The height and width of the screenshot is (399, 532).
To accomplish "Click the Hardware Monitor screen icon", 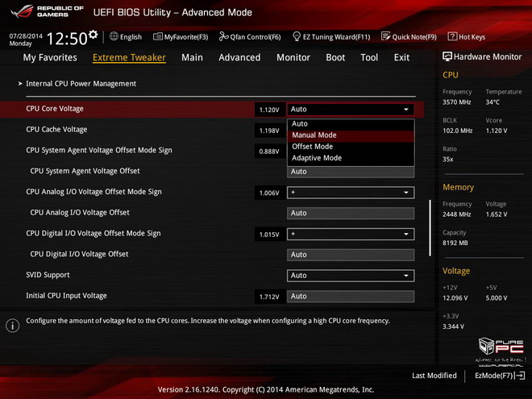I will [x=447, y=56].
